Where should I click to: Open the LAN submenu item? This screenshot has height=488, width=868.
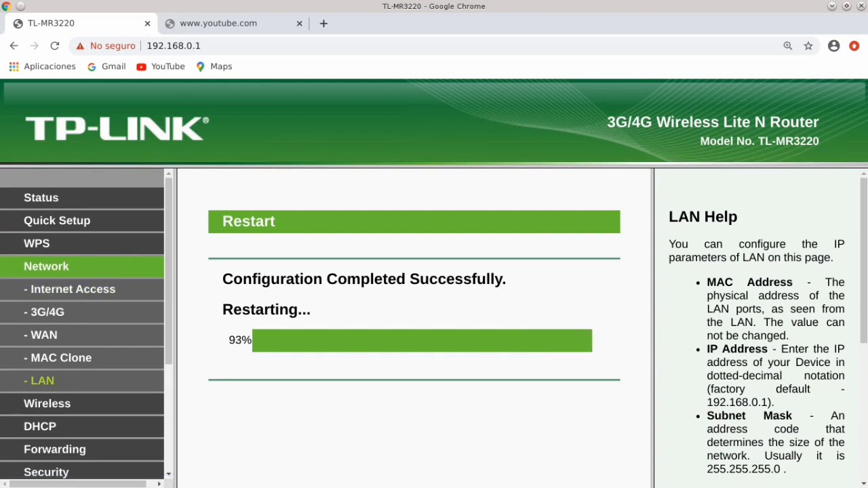click(82, 381)
